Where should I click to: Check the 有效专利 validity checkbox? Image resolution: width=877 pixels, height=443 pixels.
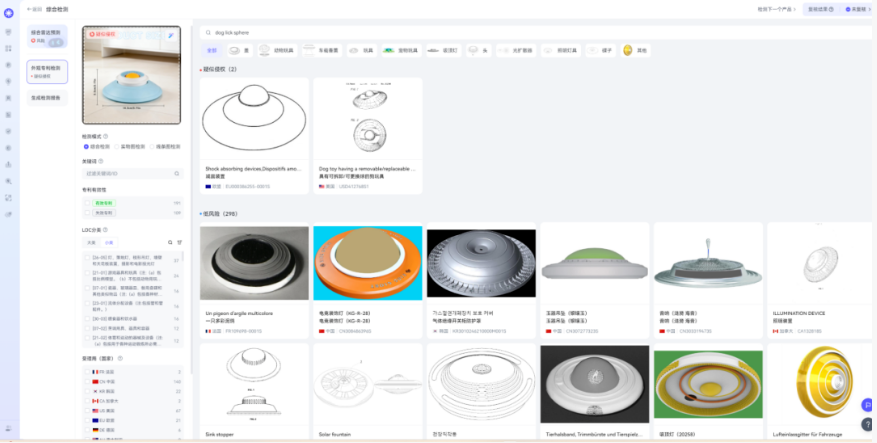(x=87, y=203)
